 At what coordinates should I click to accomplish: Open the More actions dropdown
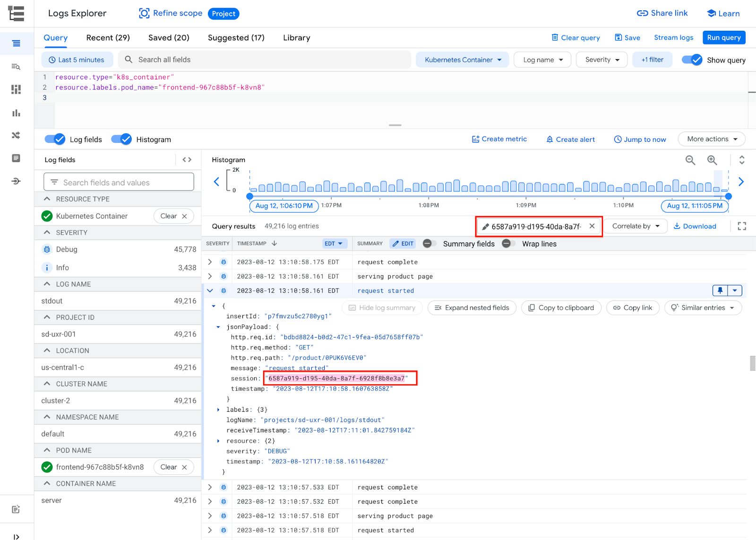pyautogui.click(x=712, y=139)
